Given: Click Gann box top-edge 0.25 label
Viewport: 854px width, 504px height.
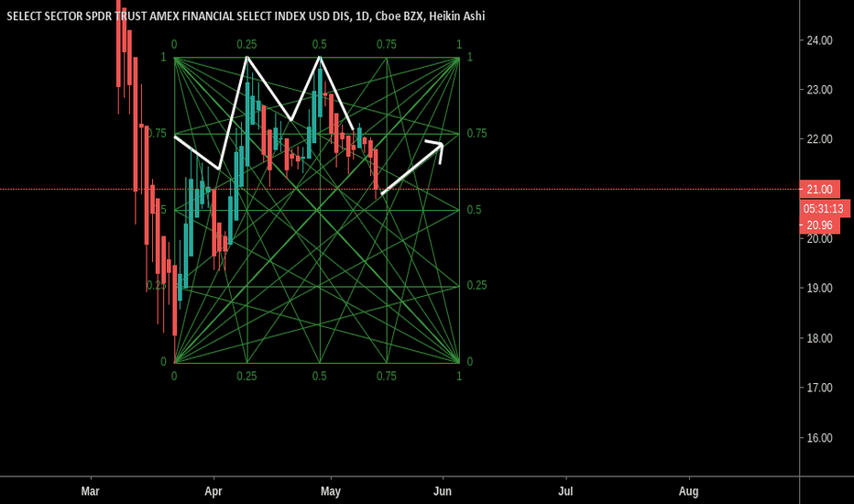Looking at the screenshot, I should pos(246,45).
